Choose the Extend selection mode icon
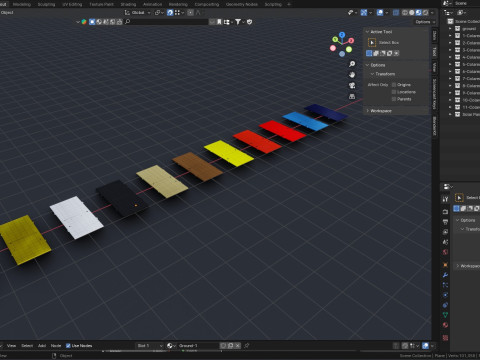Image resolution: width=480 pixels, height=360 pixels. 376,53
